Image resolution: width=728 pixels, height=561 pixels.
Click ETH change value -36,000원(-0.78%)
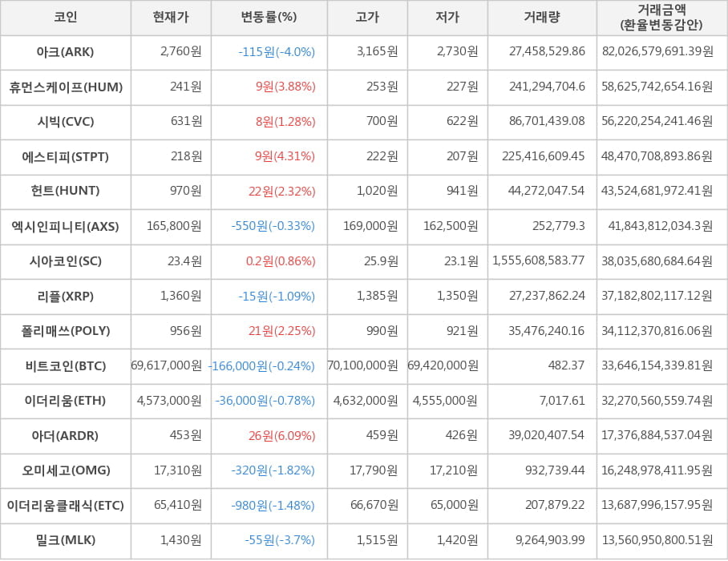point(265,401)
